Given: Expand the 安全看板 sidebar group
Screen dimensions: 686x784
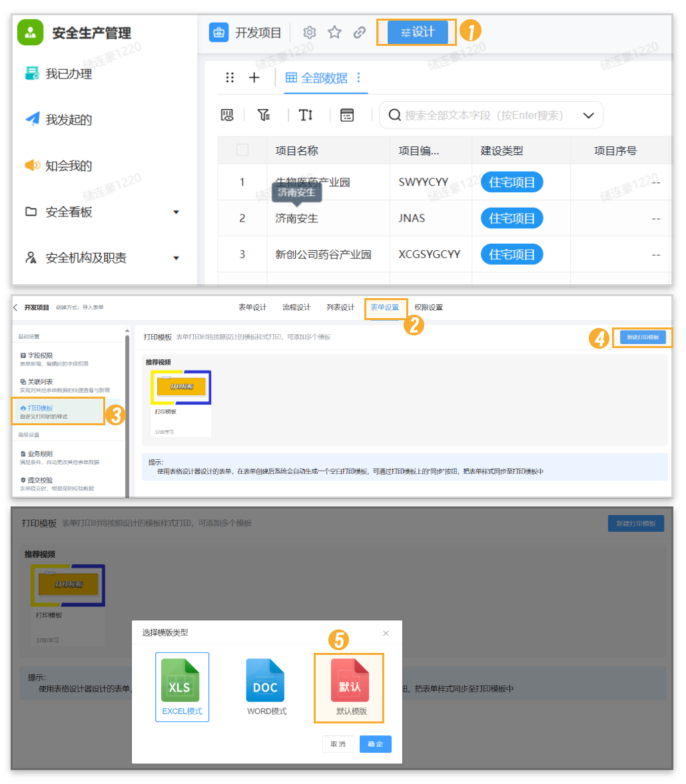Looking at the screenshot, I should coord(176,212).
